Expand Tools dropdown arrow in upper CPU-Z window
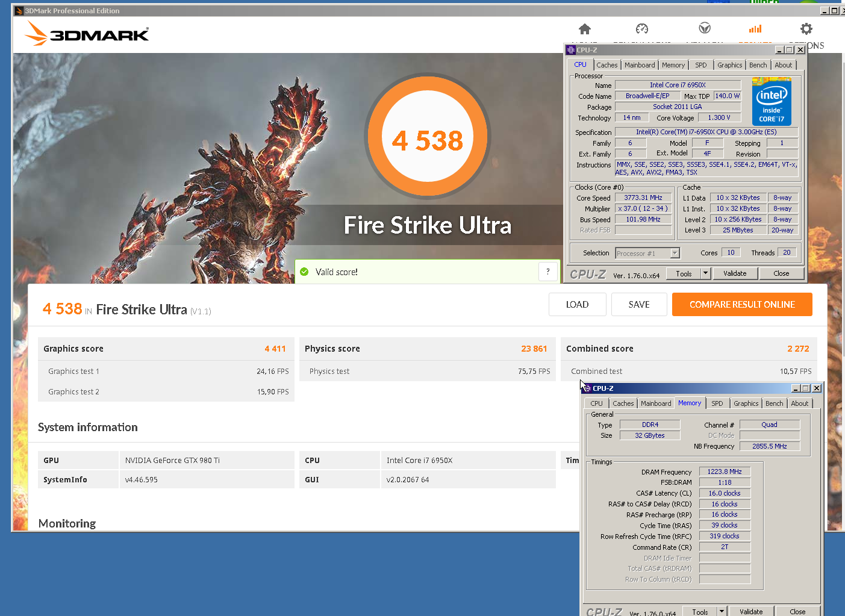 pyautogui.click(x=706, y=273)
